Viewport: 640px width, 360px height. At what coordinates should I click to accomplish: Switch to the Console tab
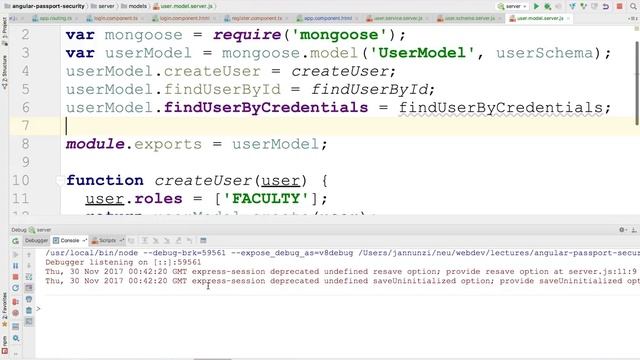click(70, 240)
